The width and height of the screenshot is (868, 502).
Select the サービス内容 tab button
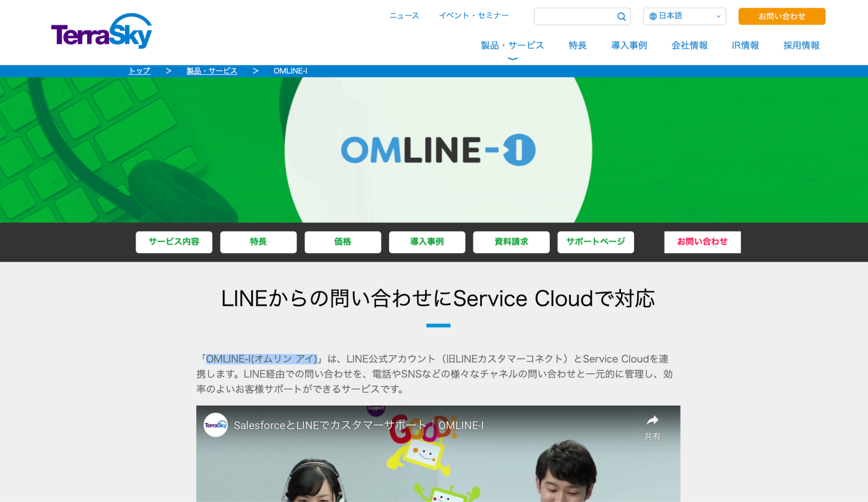point(174,242)
